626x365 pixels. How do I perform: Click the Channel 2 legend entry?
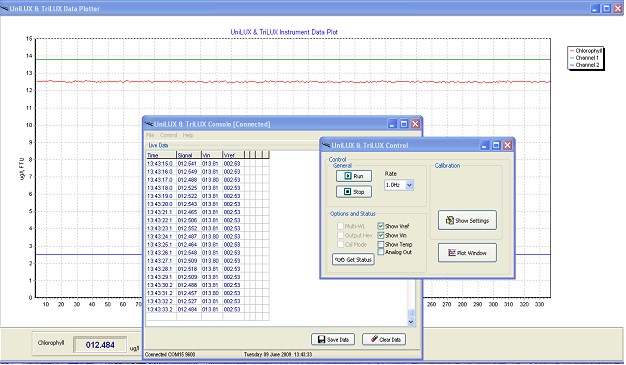(x=584, y=65)
